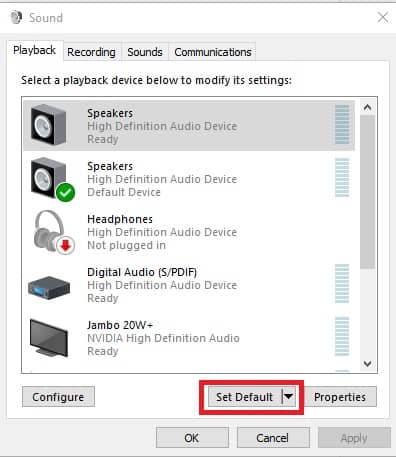
Task: Click the Configure button
Action: 58,397
